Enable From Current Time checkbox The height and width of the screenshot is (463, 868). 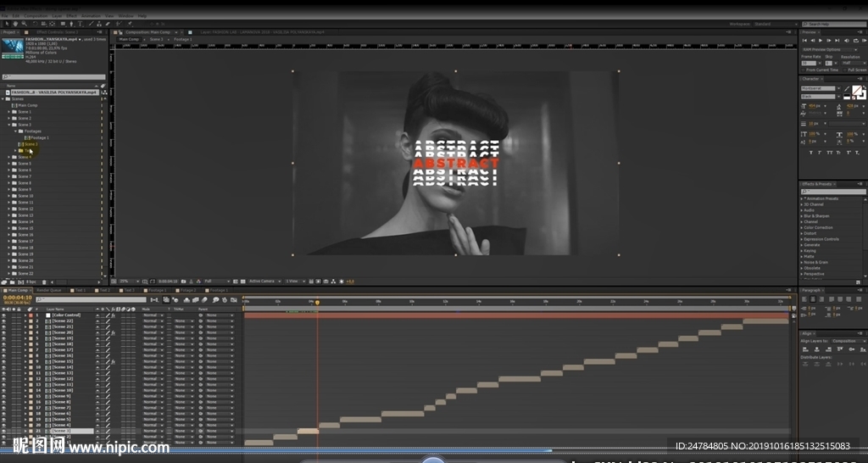(x=804, y=70)
